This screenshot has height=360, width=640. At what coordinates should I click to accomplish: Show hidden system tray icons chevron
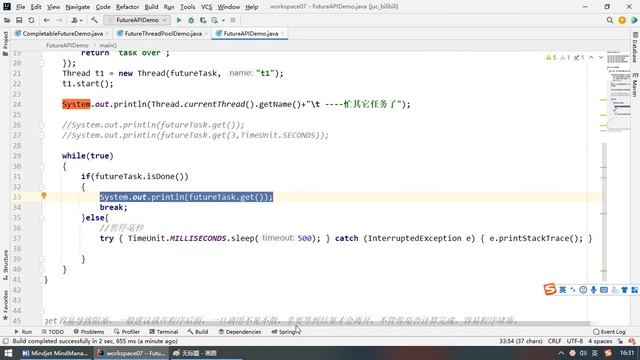pos(561,353)
